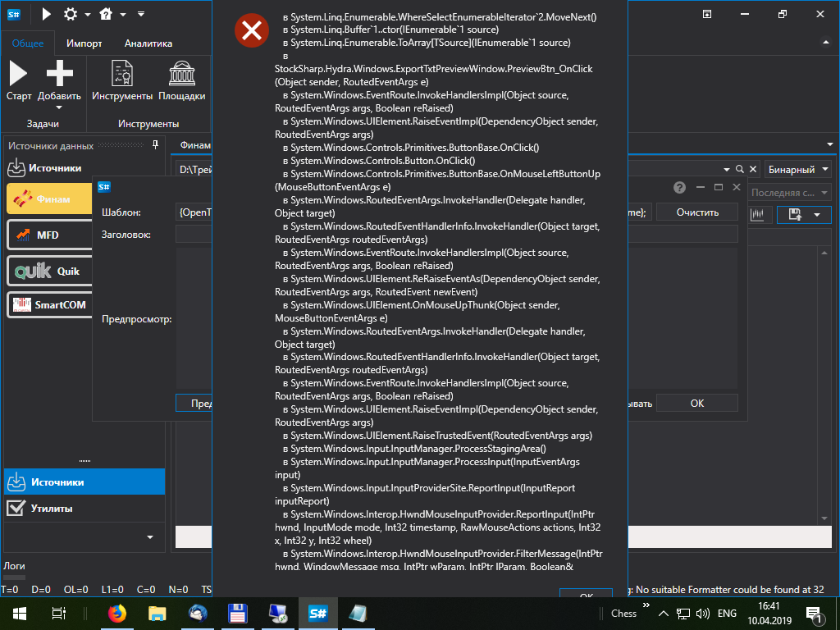This screenshot has width=840, height=630.
Task: Switch to the Общее ribbon tab
Action: (x=28, y=43)
